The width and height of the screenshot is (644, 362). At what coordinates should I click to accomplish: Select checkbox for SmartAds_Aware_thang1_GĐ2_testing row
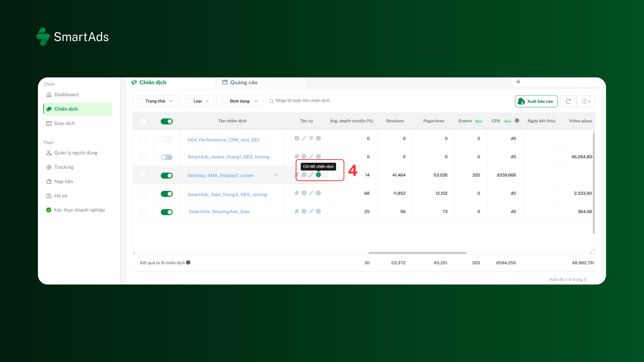143,157
